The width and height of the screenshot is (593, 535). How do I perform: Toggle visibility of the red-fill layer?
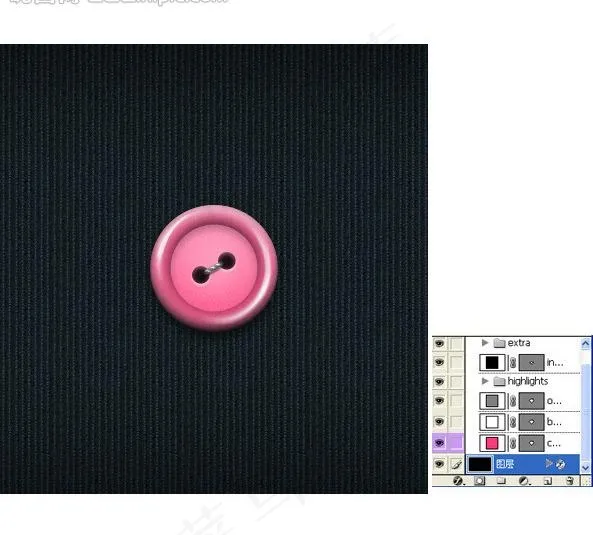(439, 442)
